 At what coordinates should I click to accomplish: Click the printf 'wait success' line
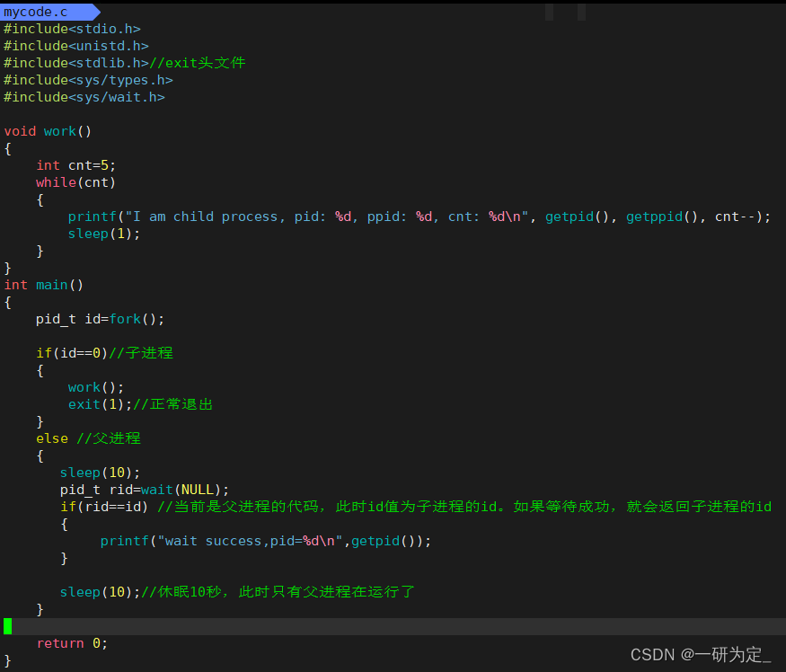(265, 541)
